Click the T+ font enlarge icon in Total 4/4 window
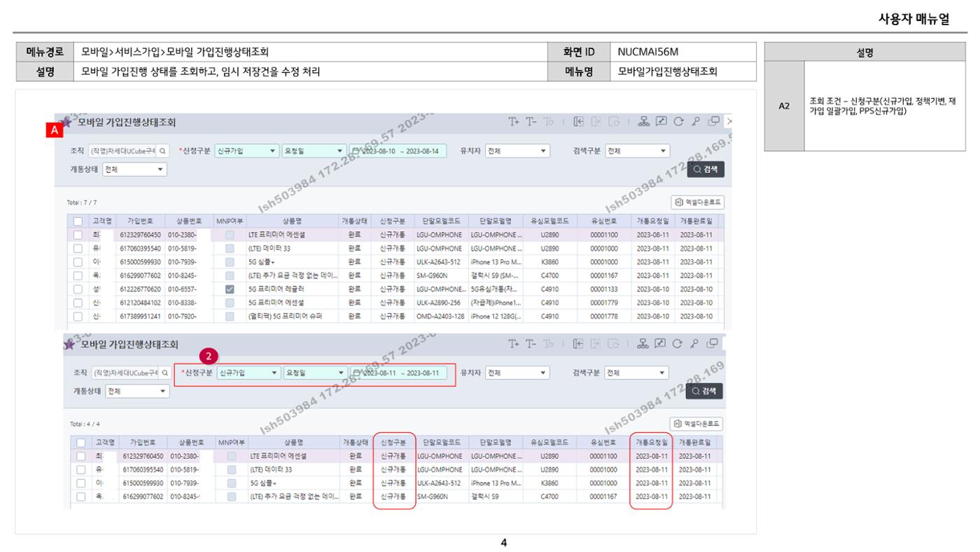 515,344
